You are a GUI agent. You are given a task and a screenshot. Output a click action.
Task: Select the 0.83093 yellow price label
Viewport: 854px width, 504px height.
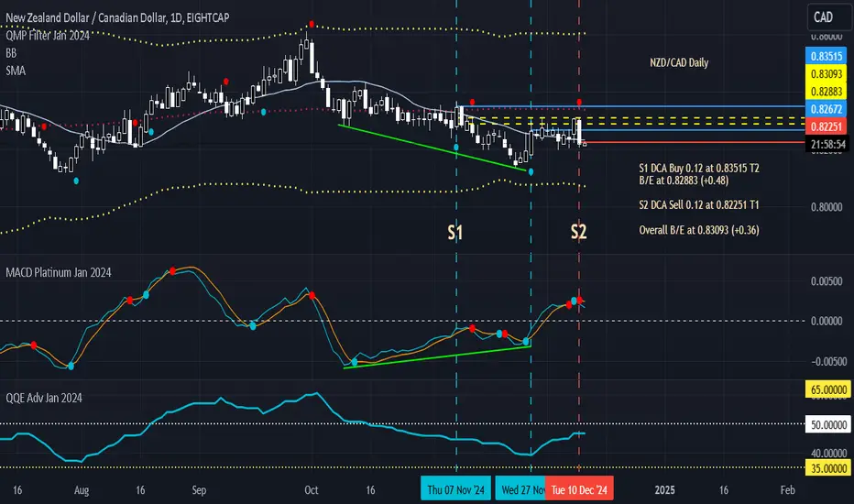(x=827, y=74)
